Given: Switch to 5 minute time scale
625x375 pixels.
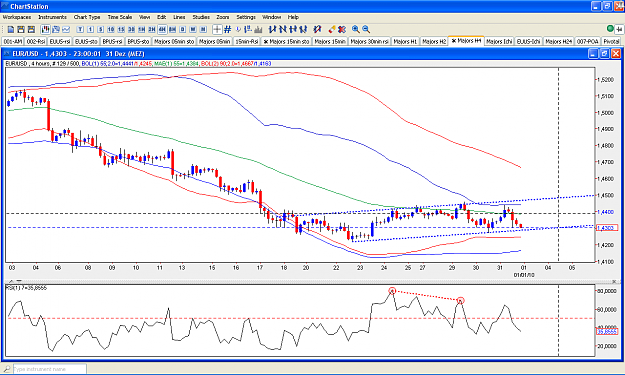Looking at the screenshot, I should [x=100, y=29].
